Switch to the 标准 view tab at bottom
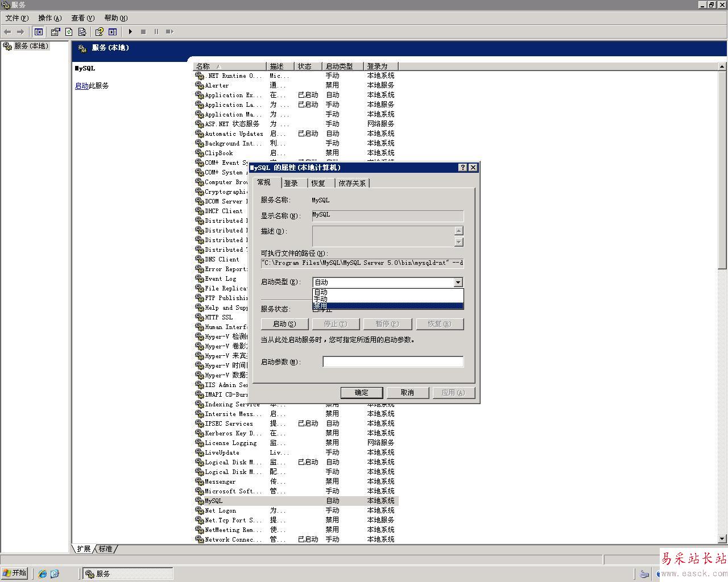Image resolution: width=728 pixels, height=582 pixels. pos(105,548)
